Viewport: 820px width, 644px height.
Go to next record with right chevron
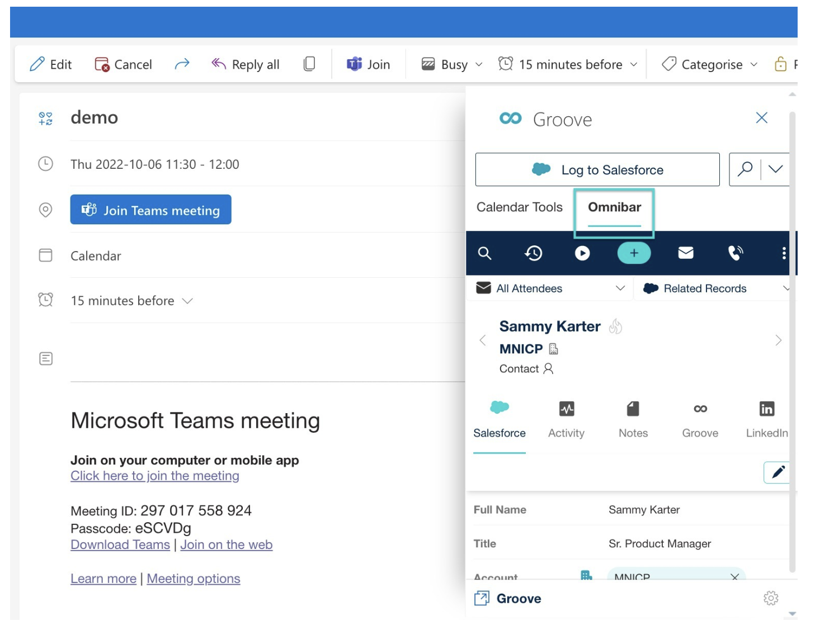[778, 340]
